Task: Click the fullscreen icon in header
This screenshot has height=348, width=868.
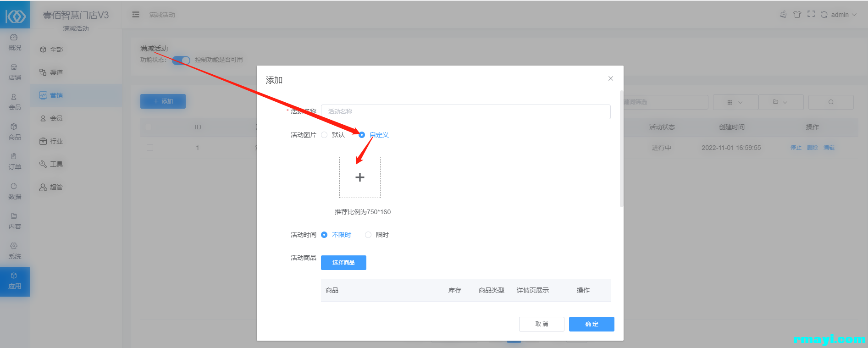Action: point(811,14)
